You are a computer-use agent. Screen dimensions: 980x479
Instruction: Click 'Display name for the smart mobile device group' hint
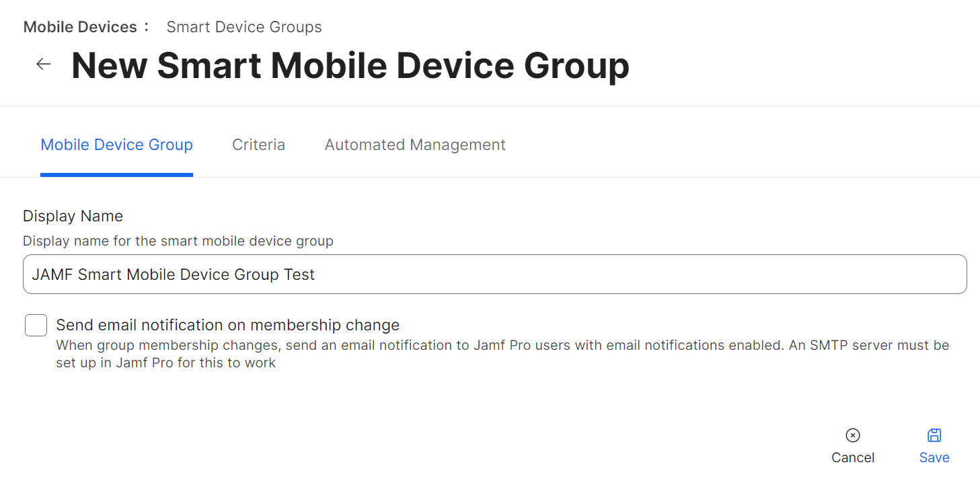[x=178, y=241]
